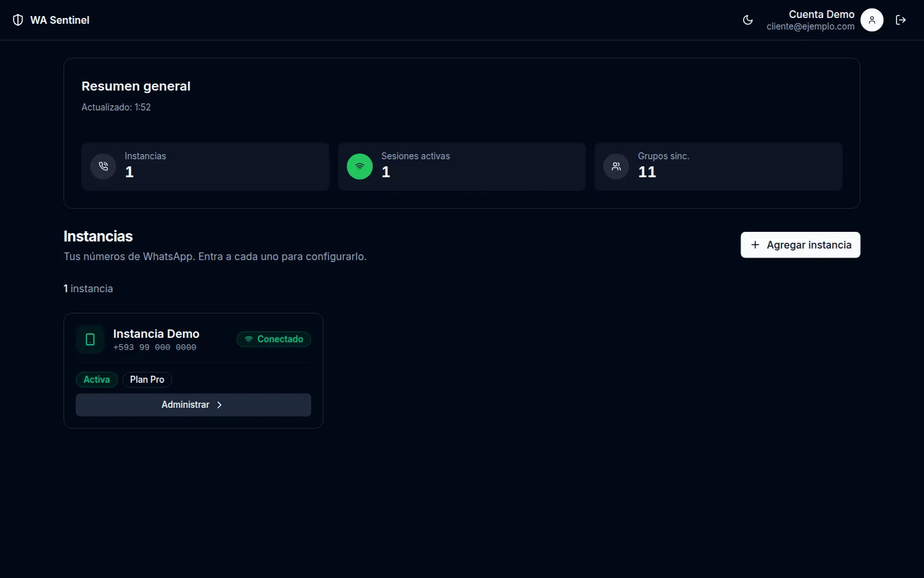The width and height of the screenshot is (924, 578).
Task: Click the logout icon in header
Action: click(x=901, y=20)
